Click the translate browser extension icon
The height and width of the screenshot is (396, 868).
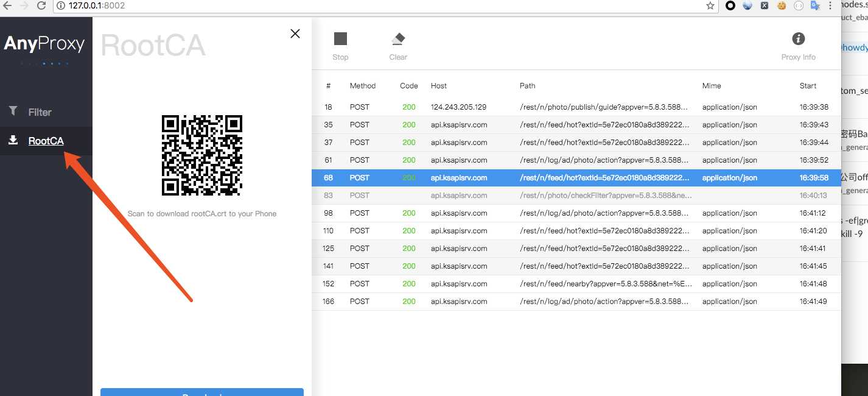(x=815, y=5)
